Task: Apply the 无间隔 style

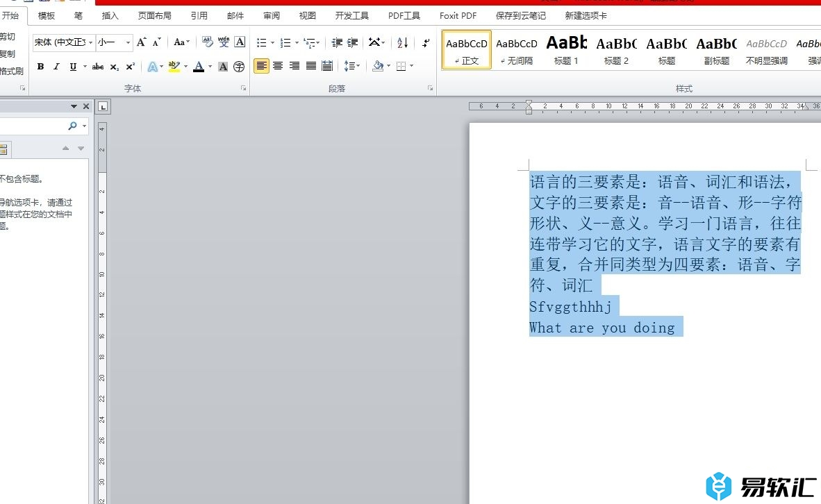Action: 516,50
